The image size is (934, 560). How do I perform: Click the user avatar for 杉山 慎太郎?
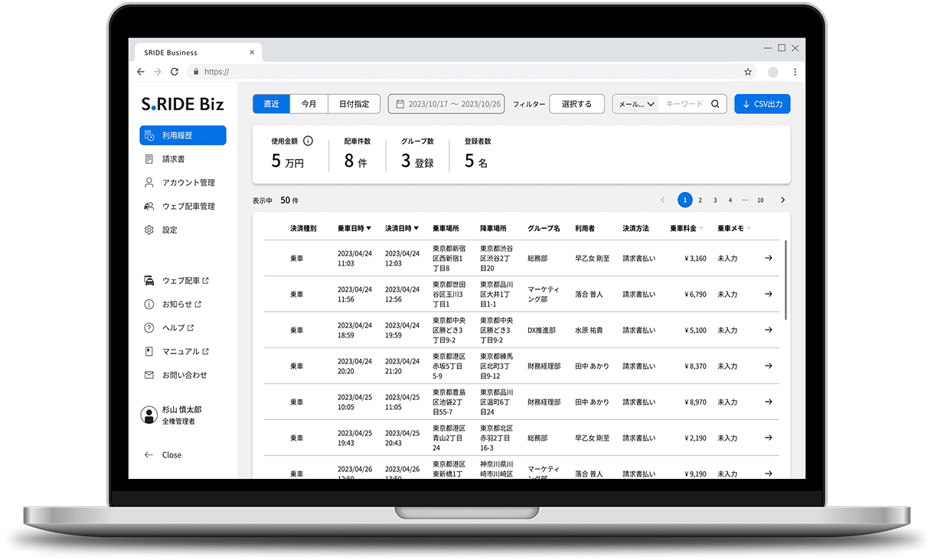coord(149,415)
